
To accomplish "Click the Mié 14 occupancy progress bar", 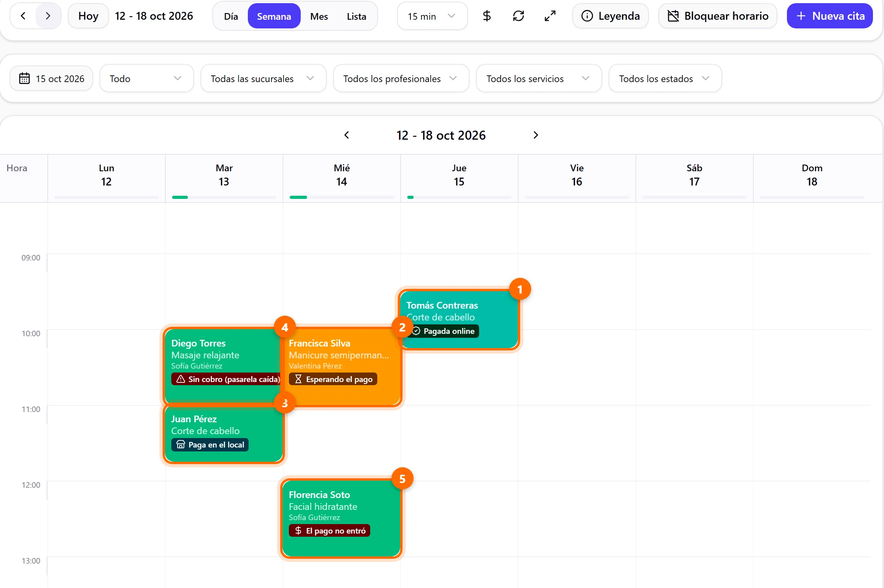I will tap(342, 197).
